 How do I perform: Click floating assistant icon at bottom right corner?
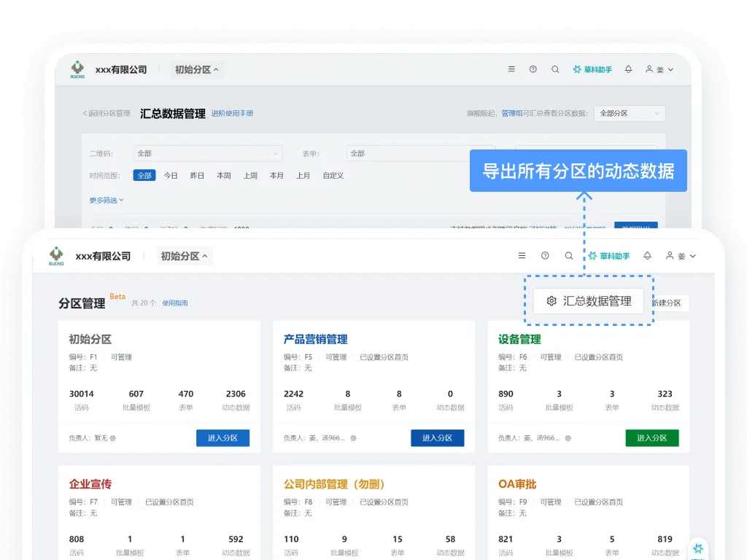698,549
